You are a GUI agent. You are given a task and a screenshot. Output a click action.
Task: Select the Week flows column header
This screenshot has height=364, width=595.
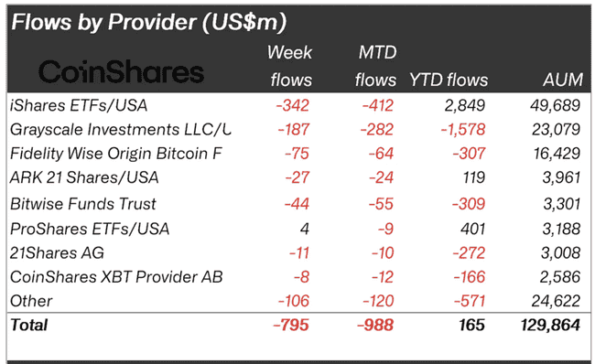pyautogui.click(x=289, y=66)
